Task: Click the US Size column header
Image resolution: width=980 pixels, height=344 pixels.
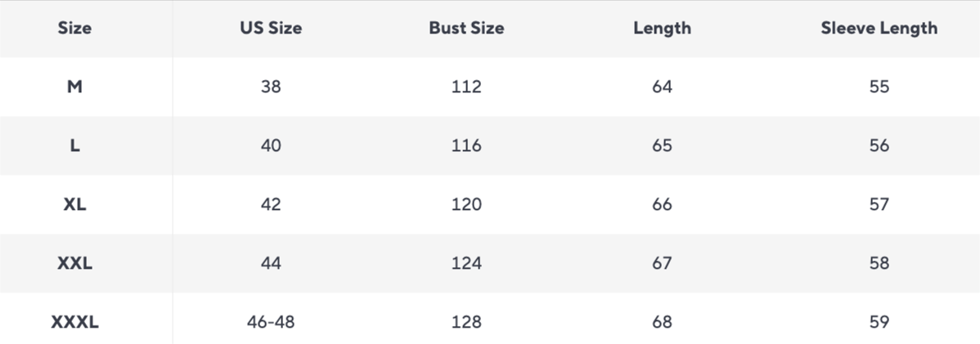Action: tap(271, 28)
